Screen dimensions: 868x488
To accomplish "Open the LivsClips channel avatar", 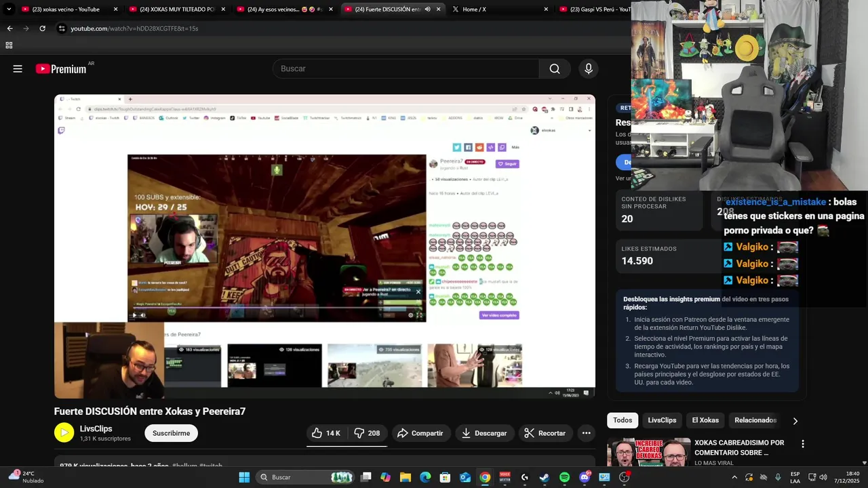I will pos(64,433).
